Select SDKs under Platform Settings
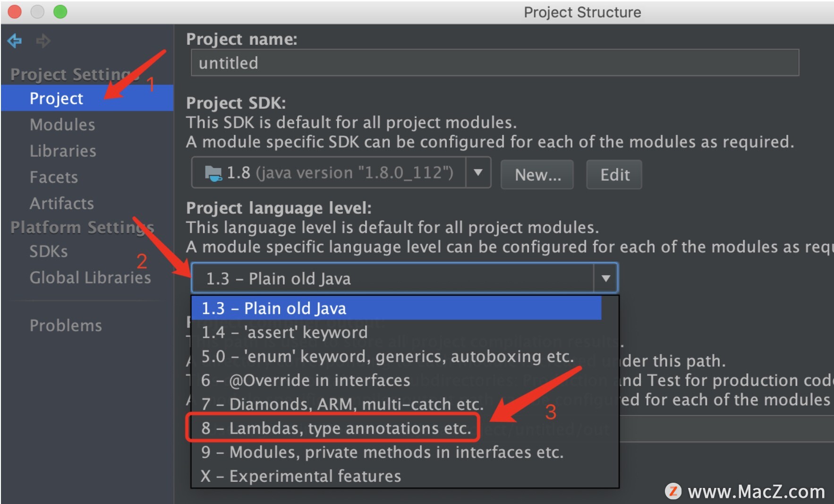 coord(49,252)
